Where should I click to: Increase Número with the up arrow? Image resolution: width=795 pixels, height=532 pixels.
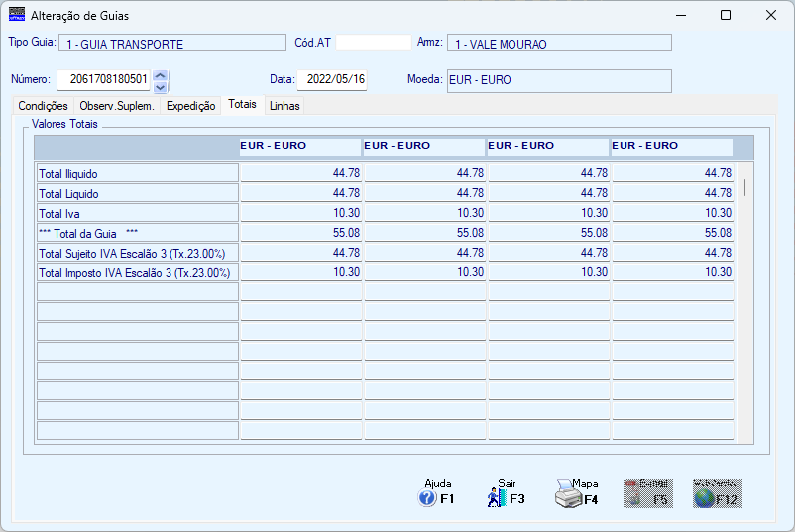click(161, 75)
